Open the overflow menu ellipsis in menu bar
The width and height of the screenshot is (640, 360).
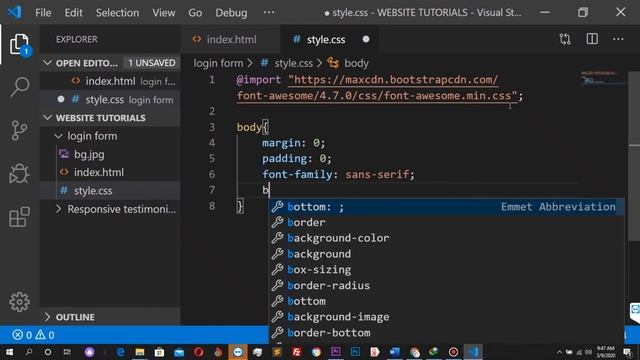point(269,12)
